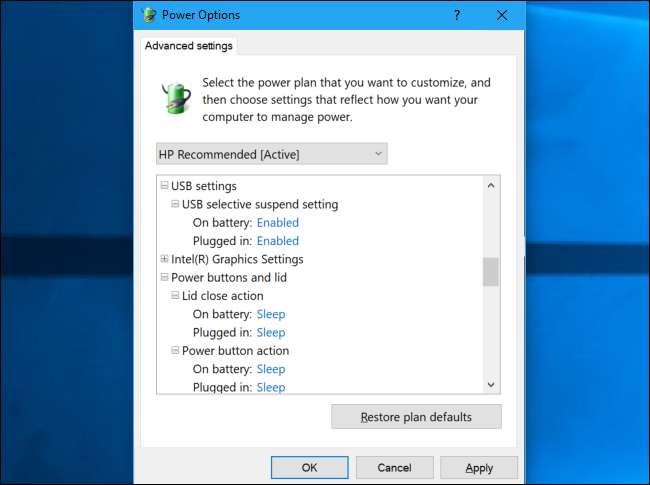Click Restore plan defaults button
This screenshot has width=650, height=485.
[x=416, y=416]
